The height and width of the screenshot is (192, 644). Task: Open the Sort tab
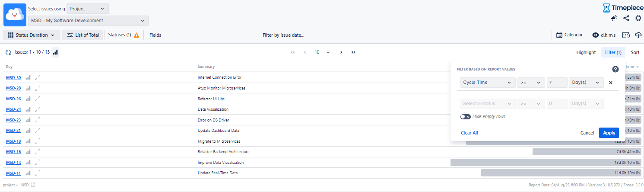coord(635,52)
